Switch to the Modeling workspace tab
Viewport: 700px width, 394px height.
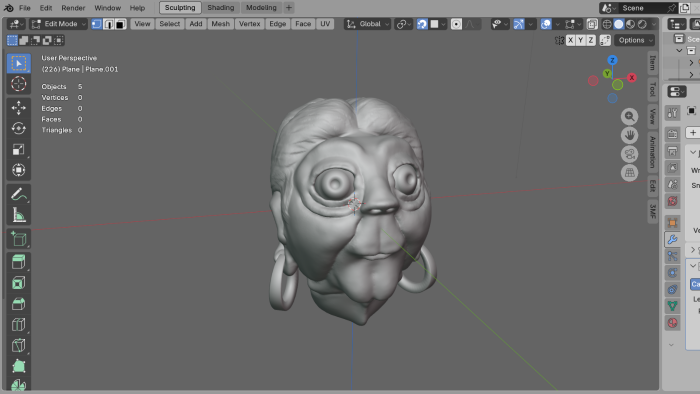point(261,8)
